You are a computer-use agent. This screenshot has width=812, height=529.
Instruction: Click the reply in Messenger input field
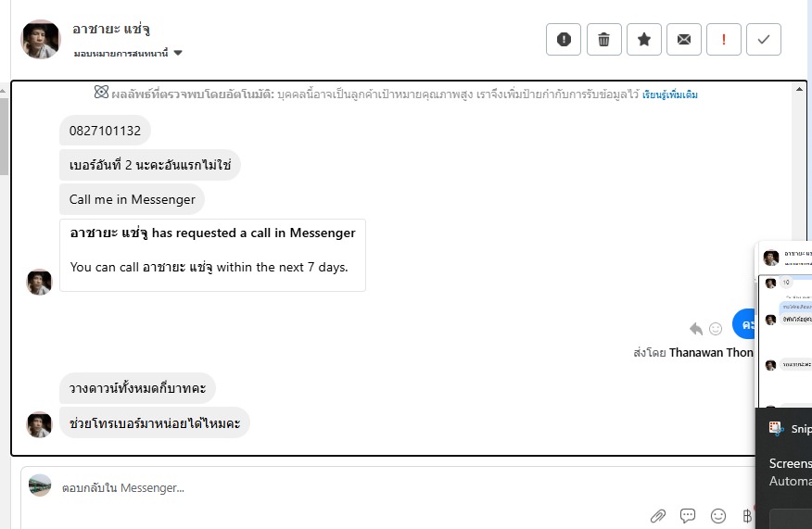coord(352,487)
